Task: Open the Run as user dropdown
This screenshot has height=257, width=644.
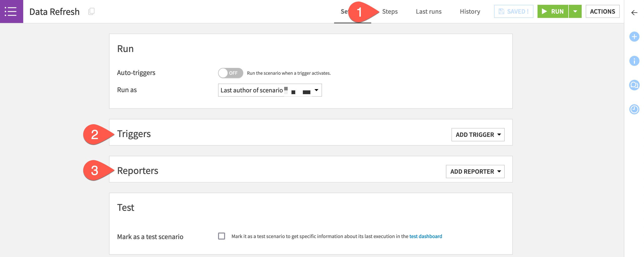Action: coord(270,90)
